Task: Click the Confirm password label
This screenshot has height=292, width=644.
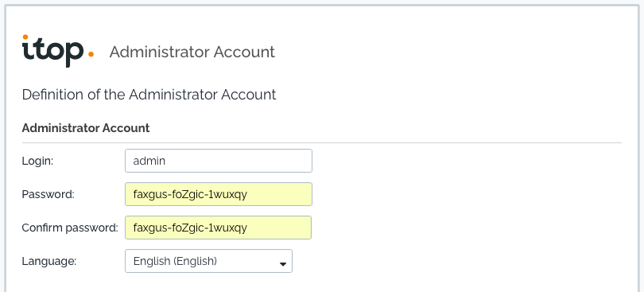Action: pos(70,228)
